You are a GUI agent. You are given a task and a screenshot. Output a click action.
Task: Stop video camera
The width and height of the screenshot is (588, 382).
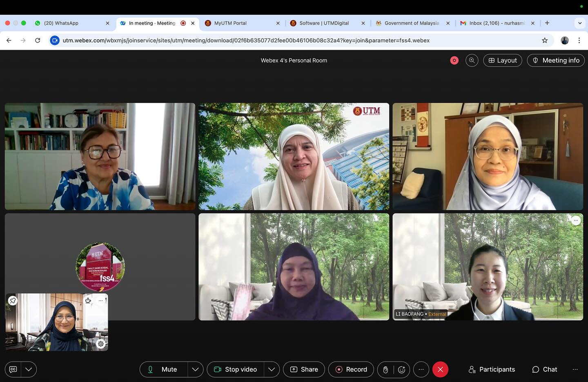236,369
